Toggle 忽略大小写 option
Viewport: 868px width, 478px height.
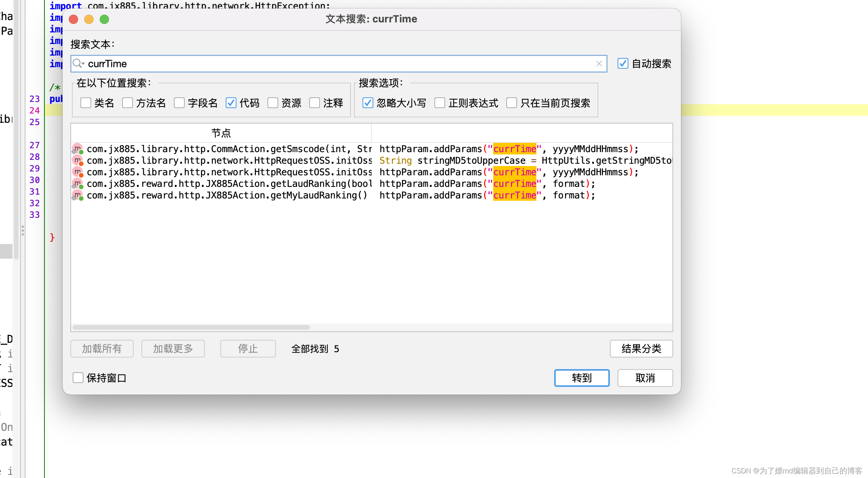(368, 103)
